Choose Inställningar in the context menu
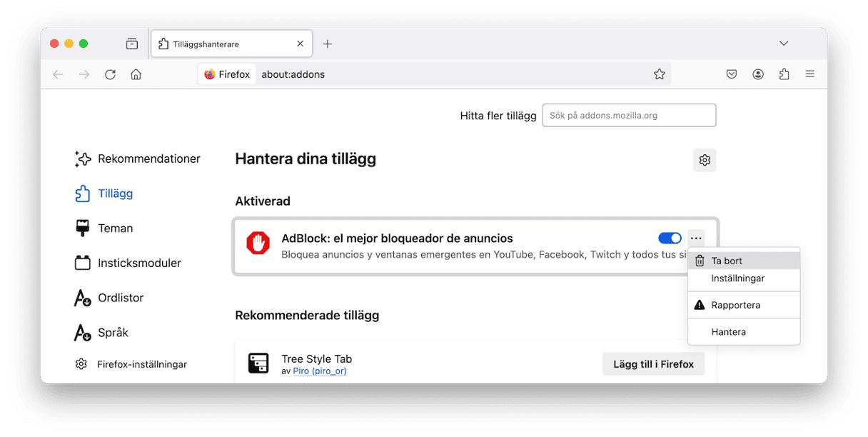The image size is (868, 437). click(744, 278)
